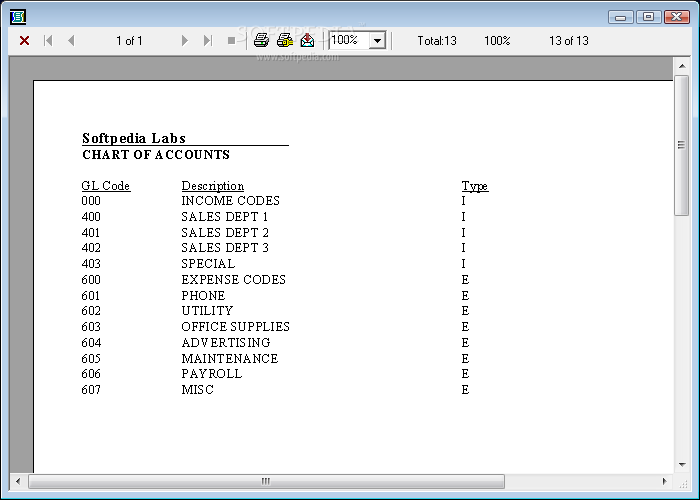The image size is (700, 500).
Task: Click GL code 400
Action: [91, 217]
